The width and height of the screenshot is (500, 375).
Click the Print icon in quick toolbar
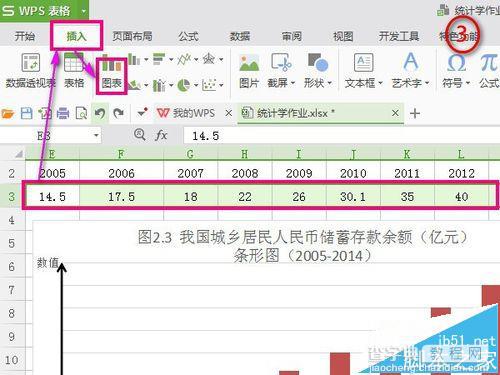(x=62, y=113)
